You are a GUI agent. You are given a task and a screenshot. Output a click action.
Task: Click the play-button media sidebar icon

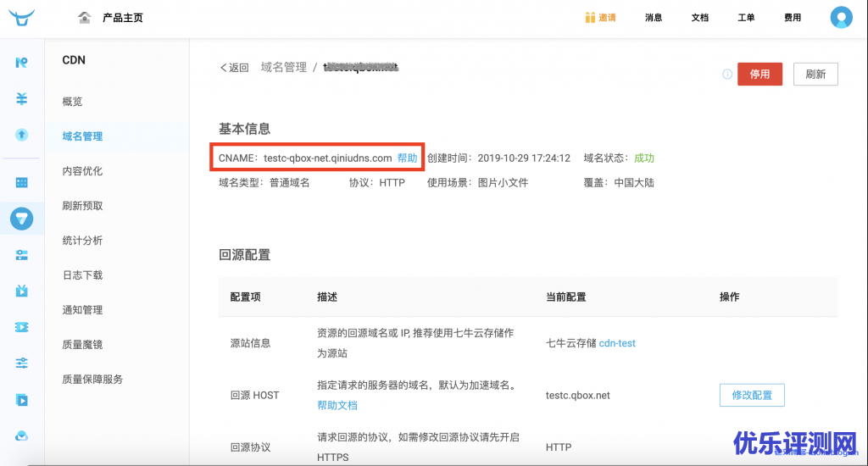[21, 400]
